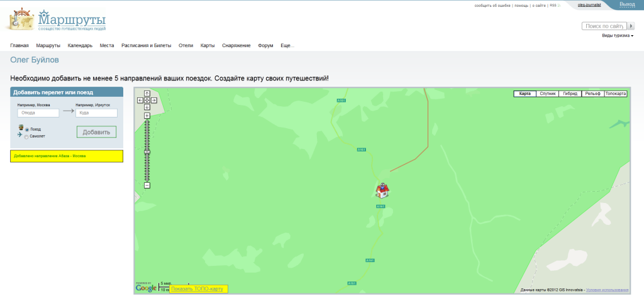Switch map to Спутник view
This screenshot has width=644, height=301.
point(548,94)
